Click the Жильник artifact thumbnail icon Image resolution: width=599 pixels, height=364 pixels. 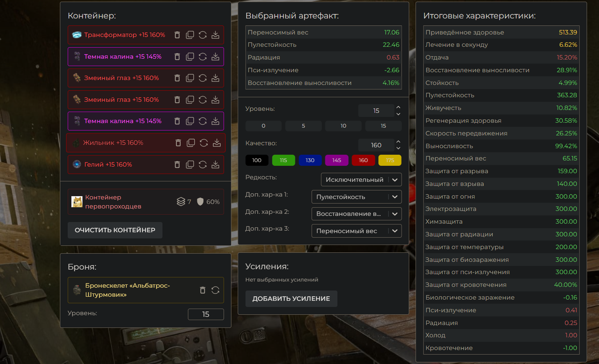click(x=76, y=143)
